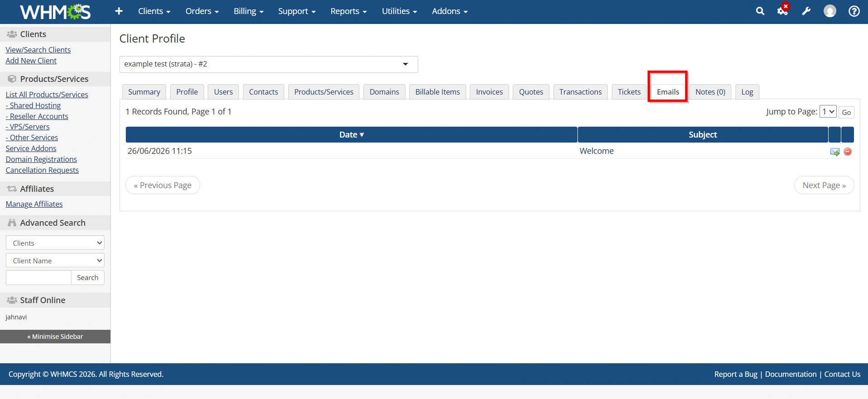The width and height of the screenshot is (868, 399).
Task: Open the Orders menu
Action: coord(202,11)
